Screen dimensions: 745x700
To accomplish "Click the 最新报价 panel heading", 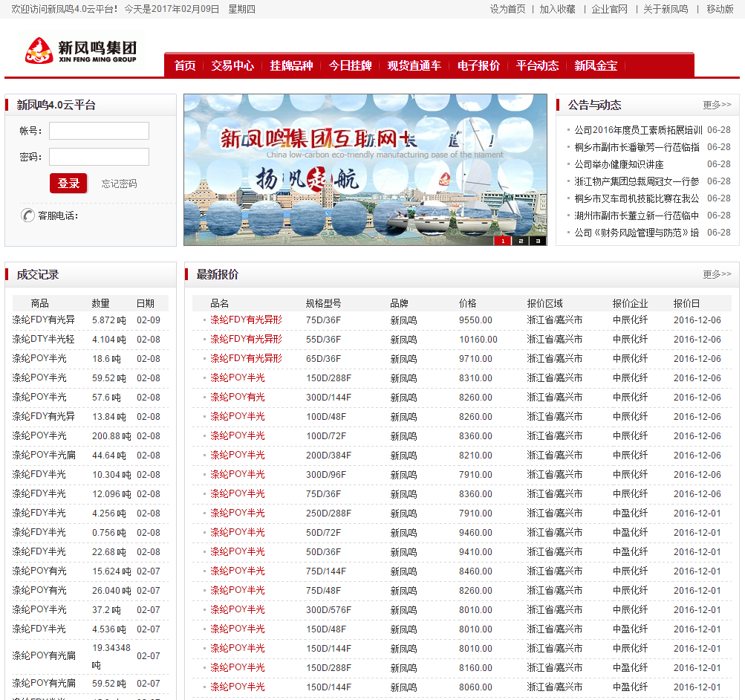I will (x=217, y=274).
